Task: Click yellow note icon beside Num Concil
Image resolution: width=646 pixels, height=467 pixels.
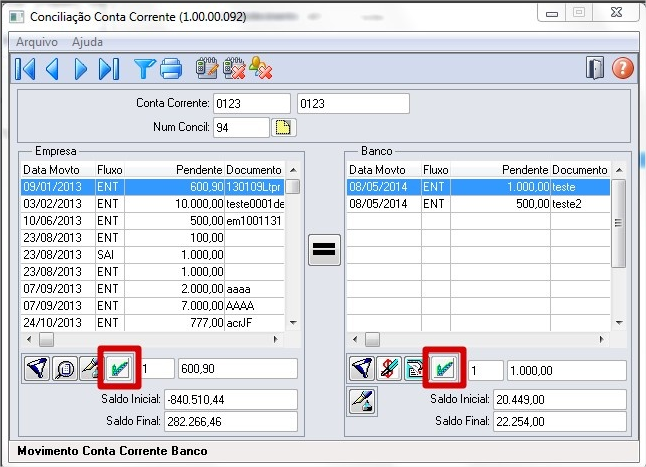Action: 283,127
